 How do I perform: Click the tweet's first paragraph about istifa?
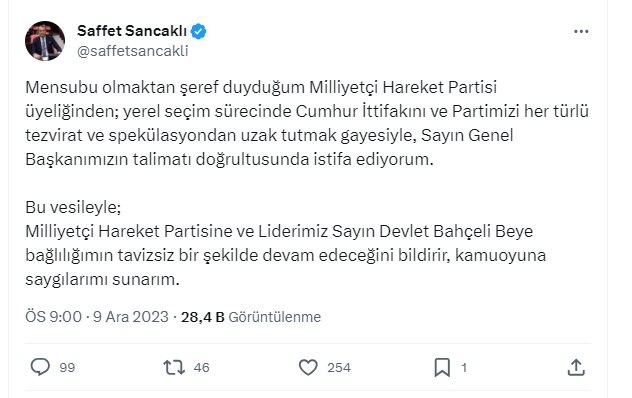click(307, 123)
